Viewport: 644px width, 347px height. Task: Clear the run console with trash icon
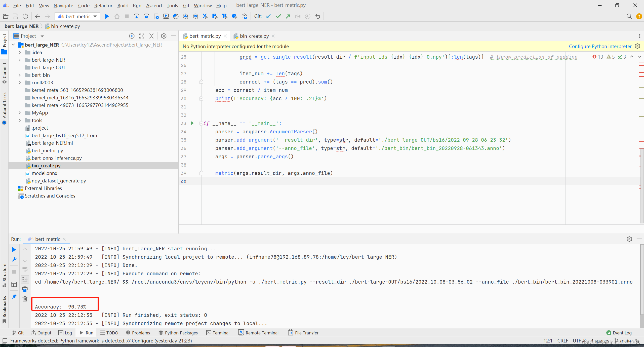click(25, 299)
